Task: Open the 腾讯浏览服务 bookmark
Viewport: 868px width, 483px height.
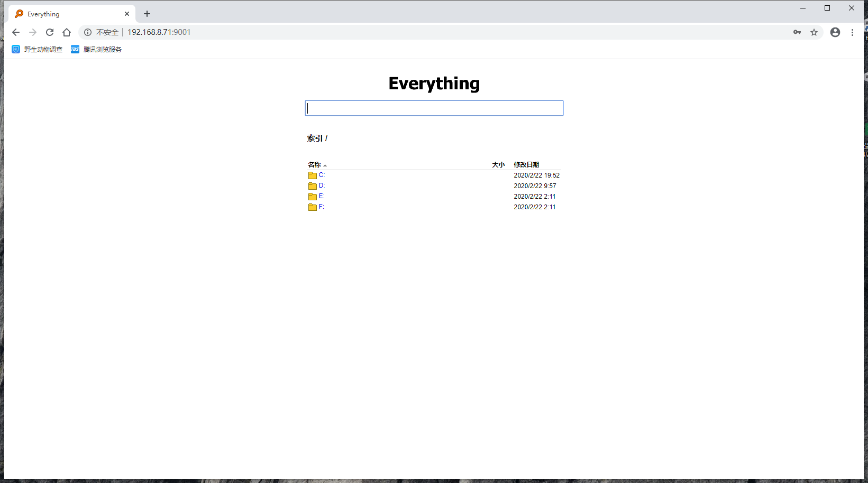Action: 96,49
